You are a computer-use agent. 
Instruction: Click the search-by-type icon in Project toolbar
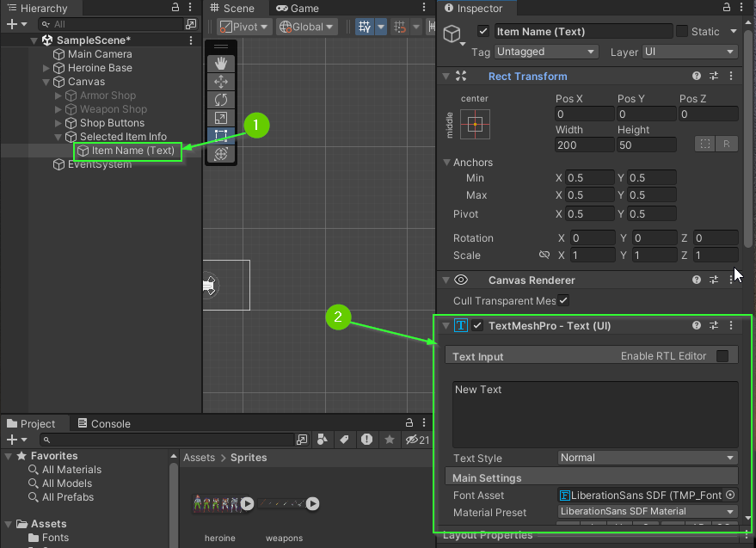[323, 440]
